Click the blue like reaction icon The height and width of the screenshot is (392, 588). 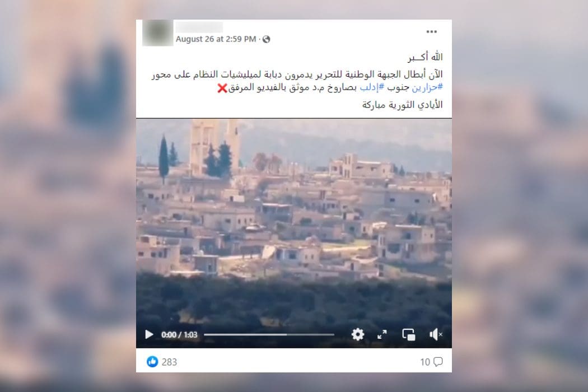152,362
